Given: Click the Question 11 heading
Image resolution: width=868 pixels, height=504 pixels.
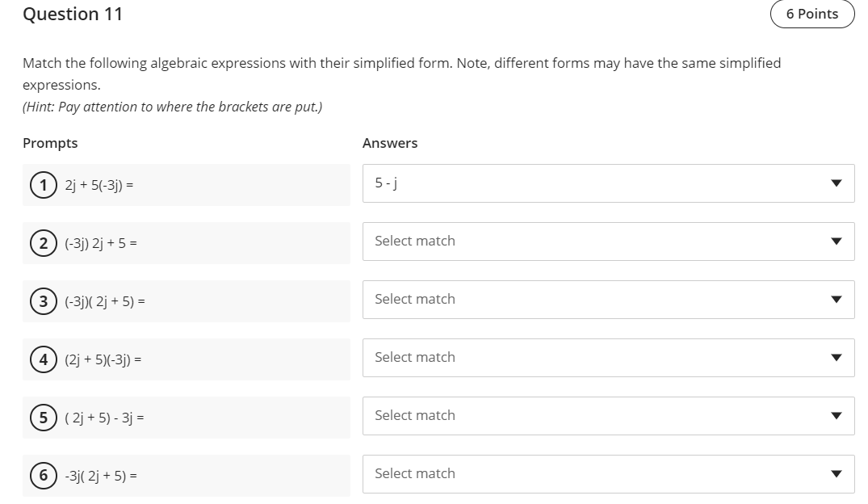Looking at the screenshot, I should (x=73, y=14).
